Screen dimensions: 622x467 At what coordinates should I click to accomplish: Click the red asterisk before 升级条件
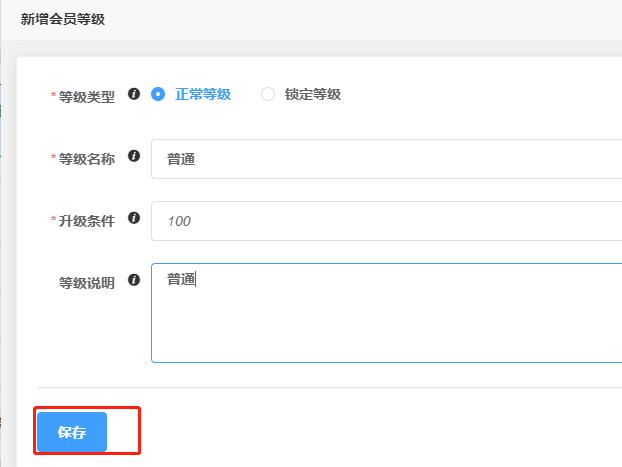53,219
